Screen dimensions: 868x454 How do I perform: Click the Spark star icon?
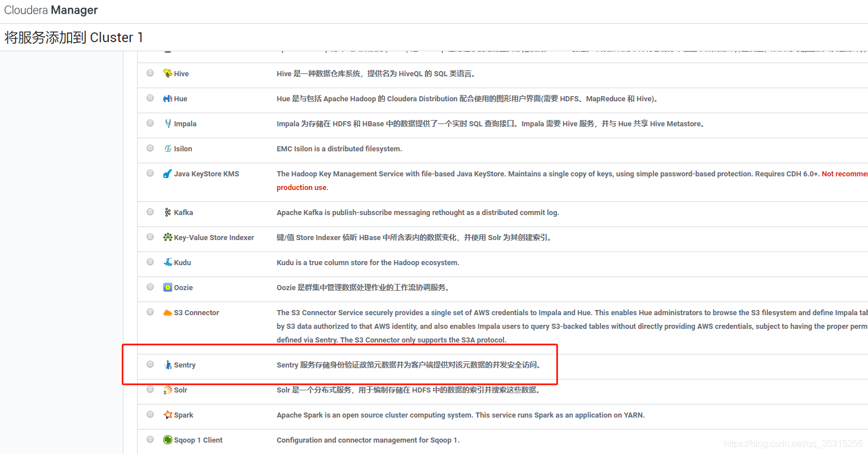point(168,415)
